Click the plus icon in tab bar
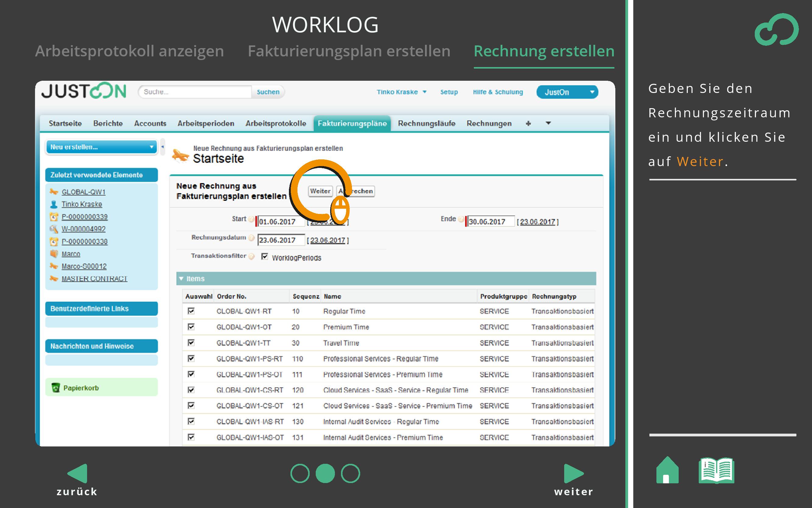The image size is (812, 508). click(x=528, y=124)
